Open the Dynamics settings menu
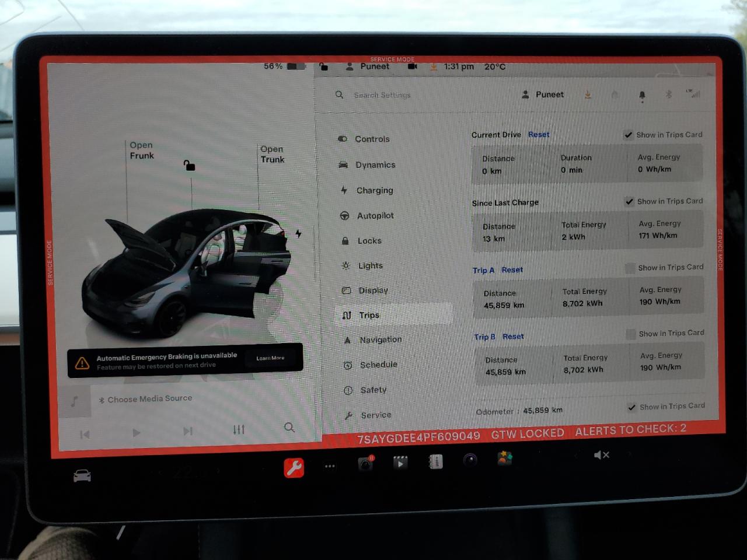The height and width of the screenshot is (560, 747). pyautogui.click(x=366, y=165)
